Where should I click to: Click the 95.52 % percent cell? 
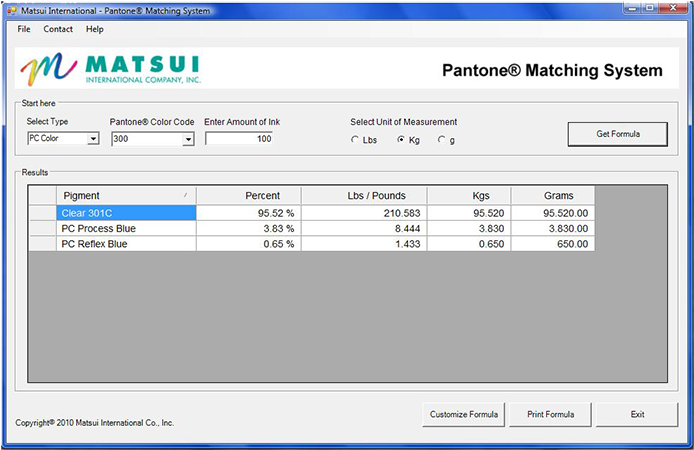pos(249,213)
